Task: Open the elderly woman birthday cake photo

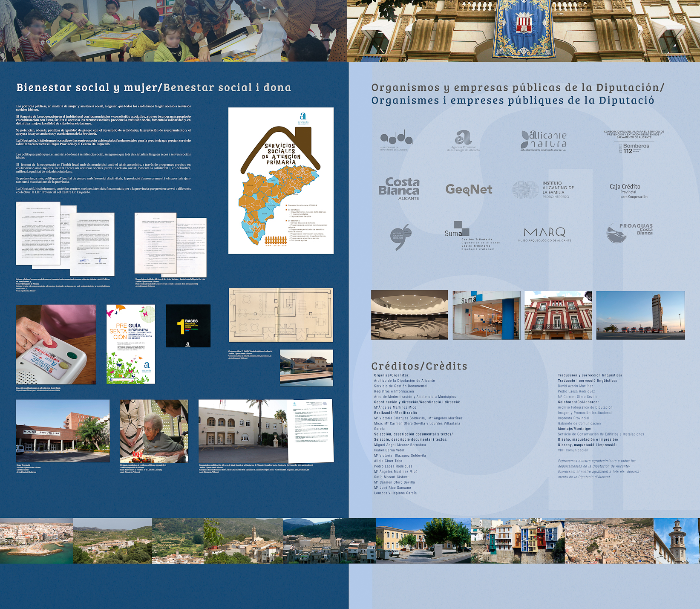Action: pyautogui.click(x=154, y=431)
